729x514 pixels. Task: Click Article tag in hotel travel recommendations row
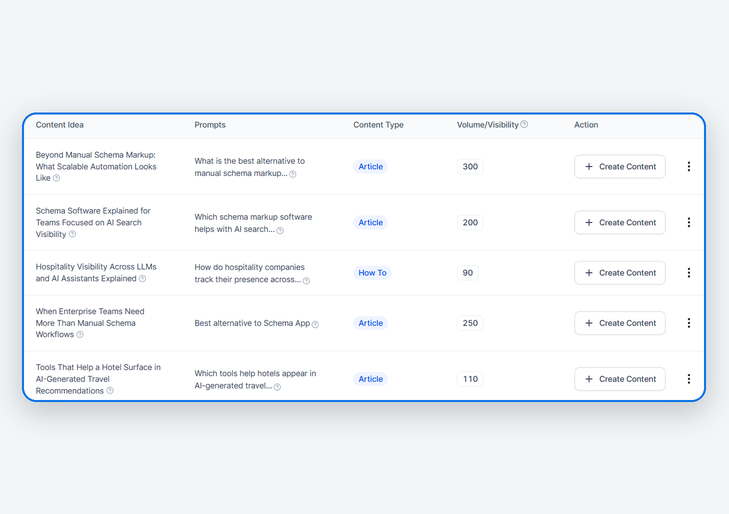pyautogui.click(x=371, y=379)
